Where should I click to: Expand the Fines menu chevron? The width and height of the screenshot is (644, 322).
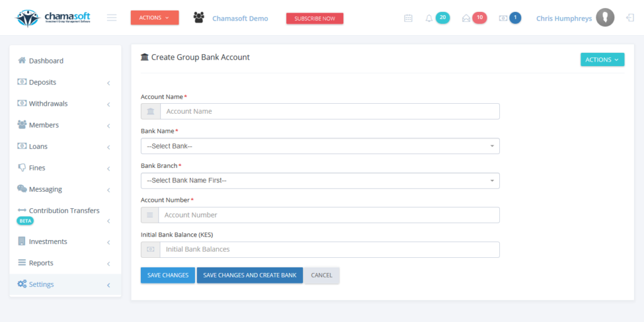click(x=109, y=169)
